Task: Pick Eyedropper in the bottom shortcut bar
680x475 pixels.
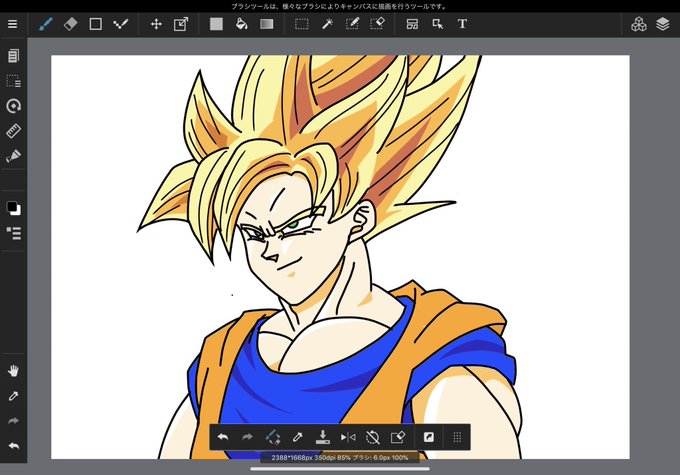Action: 298,437
